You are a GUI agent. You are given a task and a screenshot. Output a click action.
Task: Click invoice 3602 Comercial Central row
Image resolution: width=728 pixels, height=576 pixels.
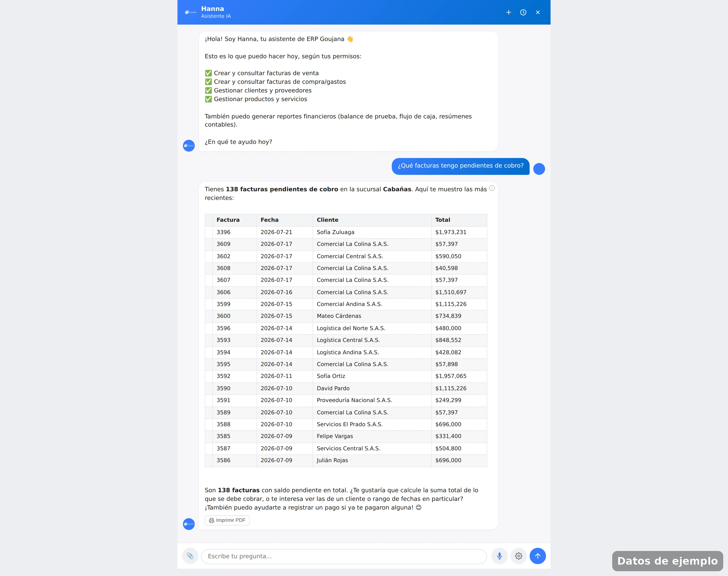tap(346, 256)
